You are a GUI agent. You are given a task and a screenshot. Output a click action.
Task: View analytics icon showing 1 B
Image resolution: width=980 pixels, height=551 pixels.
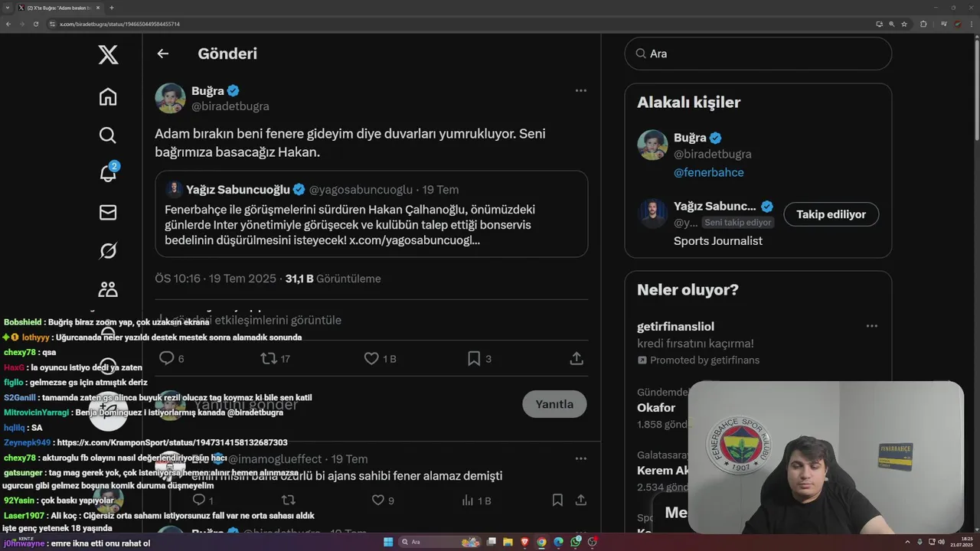click(x=468, y=500)
